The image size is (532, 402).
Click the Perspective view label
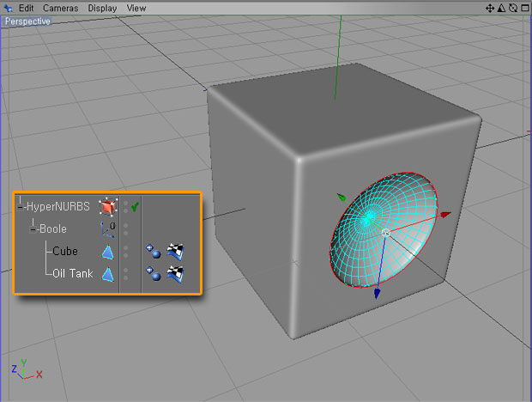(27, 21)
